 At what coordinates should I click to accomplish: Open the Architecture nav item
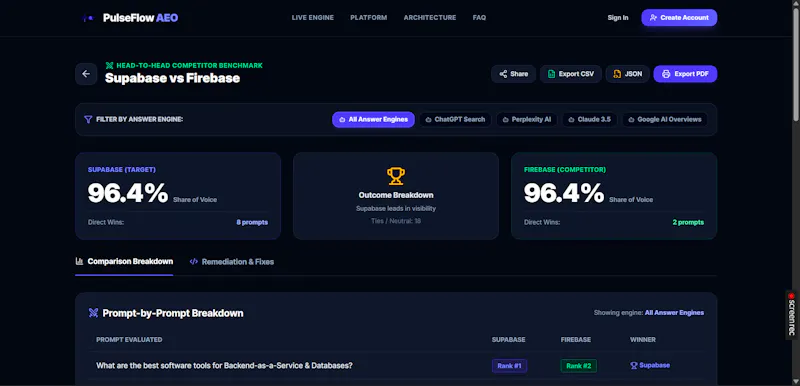coord(430,18)
